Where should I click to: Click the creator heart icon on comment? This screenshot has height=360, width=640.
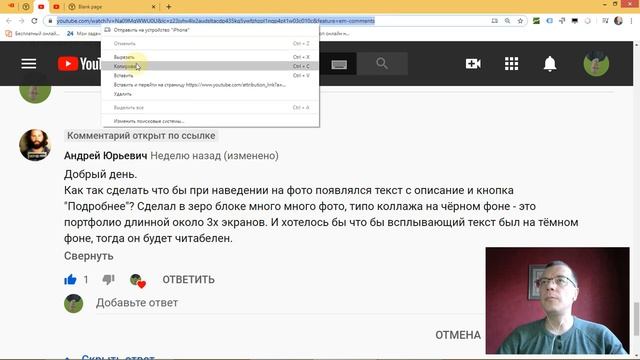138,280
